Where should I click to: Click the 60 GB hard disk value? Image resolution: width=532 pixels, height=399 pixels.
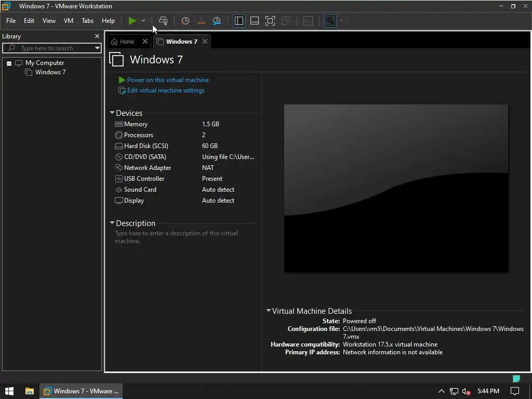tap(210, 145)
